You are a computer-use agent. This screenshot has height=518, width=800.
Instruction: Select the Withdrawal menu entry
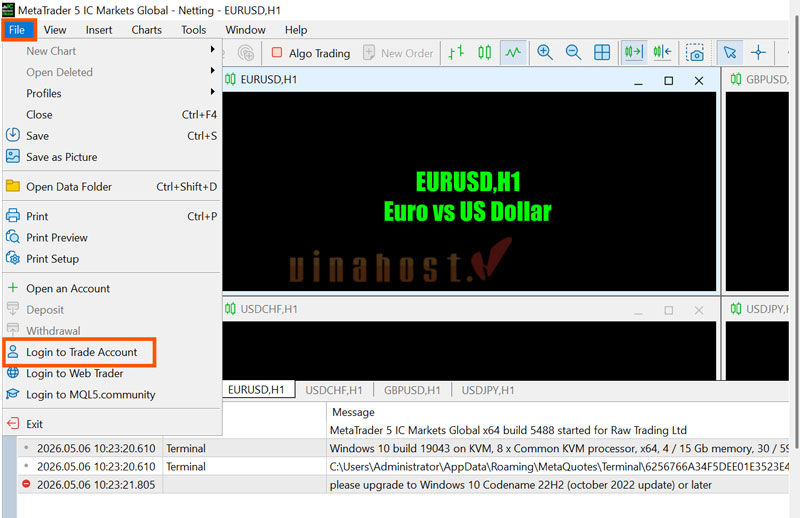pos(112,331)
